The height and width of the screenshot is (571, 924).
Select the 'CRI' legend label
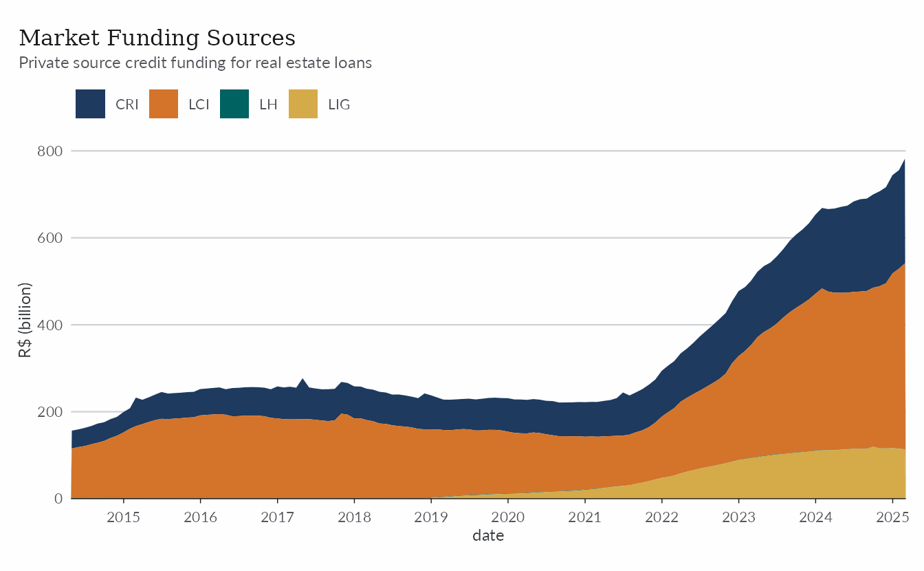(127, 105)
